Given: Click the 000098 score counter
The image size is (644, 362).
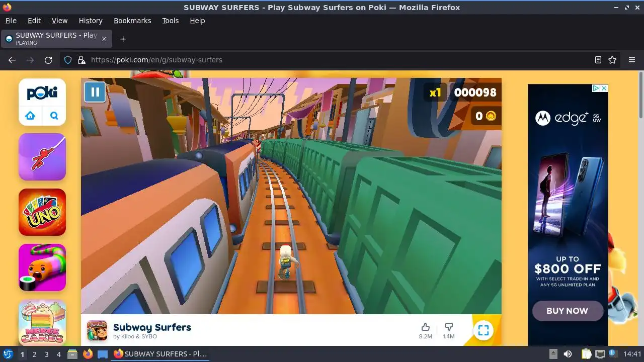Looking at the screenshot, I should pyautogui.click(x=475, y=93).
